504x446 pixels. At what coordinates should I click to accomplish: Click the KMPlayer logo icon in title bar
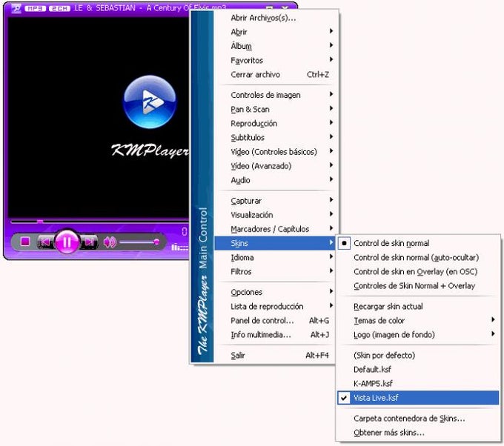tap(16, 8)
